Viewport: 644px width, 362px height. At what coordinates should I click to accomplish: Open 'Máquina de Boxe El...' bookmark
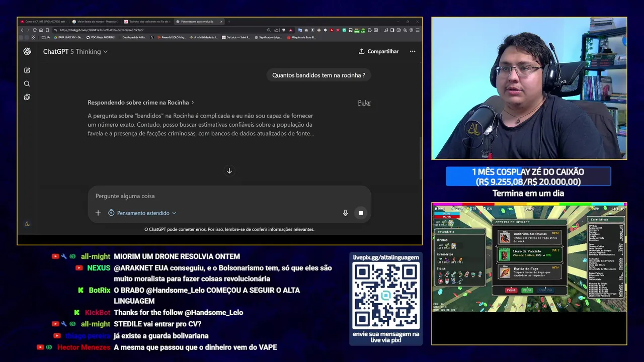(x=301, y=37)
